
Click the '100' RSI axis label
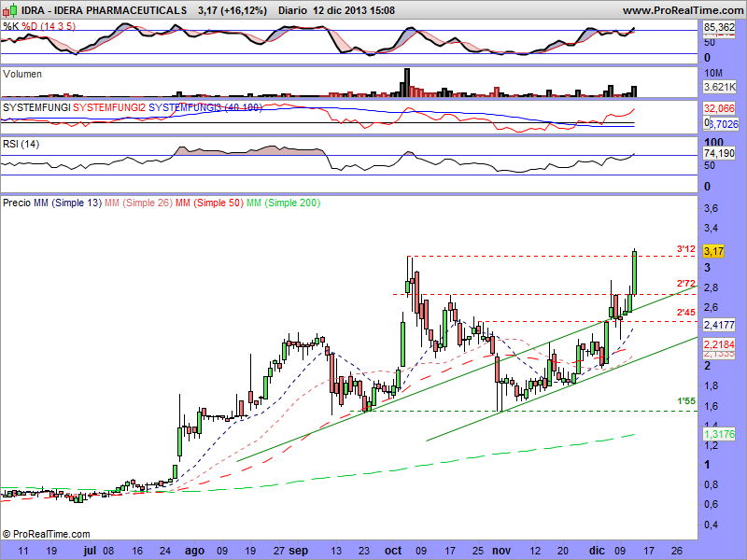coord(713,143)
